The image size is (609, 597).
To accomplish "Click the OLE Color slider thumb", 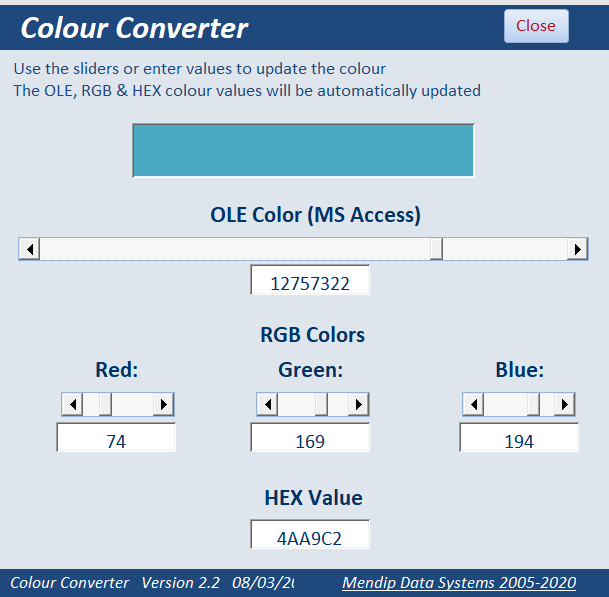I will click(x=436, y=249).
